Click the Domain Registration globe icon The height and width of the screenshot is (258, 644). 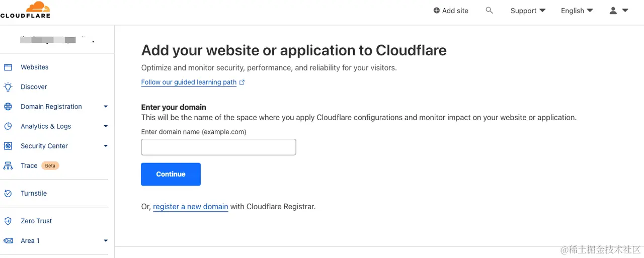(8, 107)
